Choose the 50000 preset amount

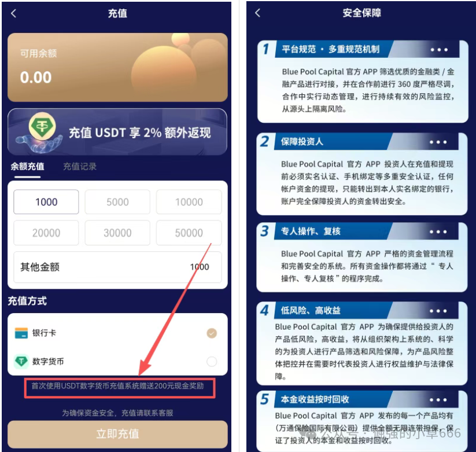tap(189, 233)
